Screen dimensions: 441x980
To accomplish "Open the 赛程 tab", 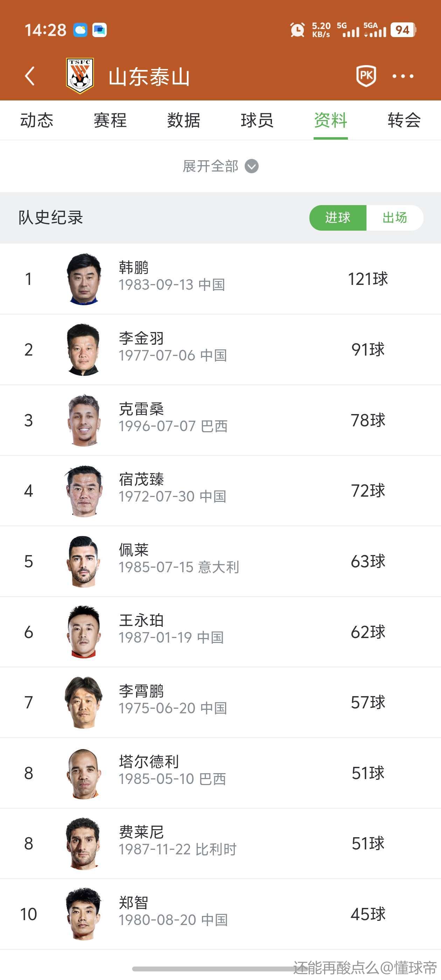I will click(x=110, y=120).
